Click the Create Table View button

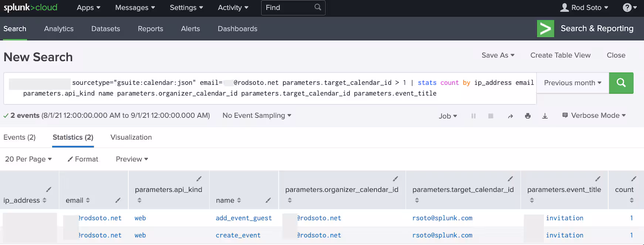click(560, 55)
